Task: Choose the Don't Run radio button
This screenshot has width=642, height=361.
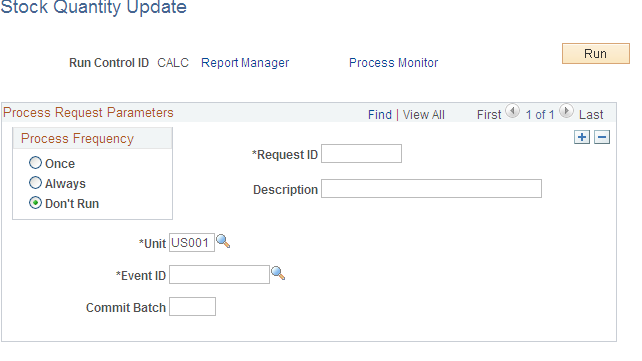Action: click(36, 203)
